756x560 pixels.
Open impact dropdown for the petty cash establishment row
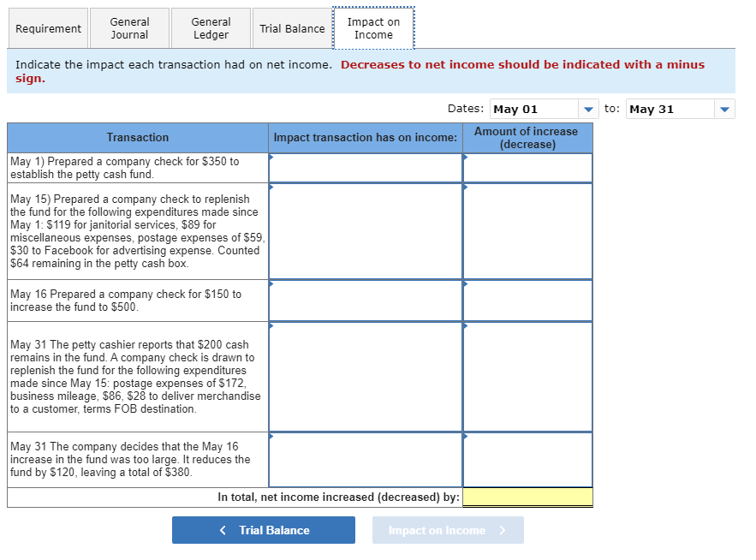[x=364, y=168]
